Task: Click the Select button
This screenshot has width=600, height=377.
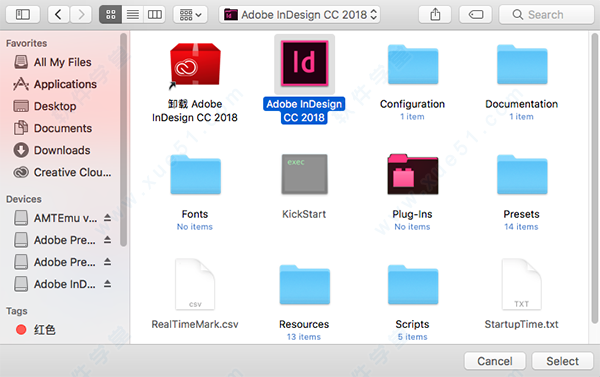Action: click(562, 361)
